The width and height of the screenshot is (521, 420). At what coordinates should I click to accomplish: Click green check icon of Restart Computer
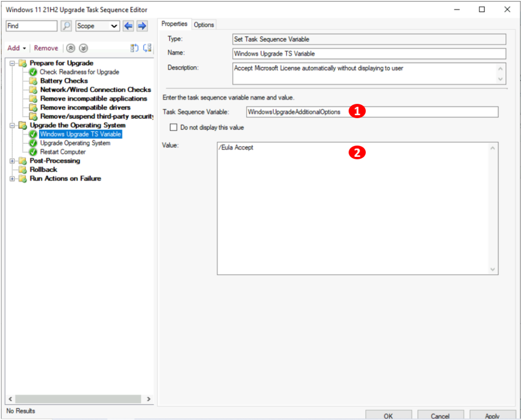33,152
